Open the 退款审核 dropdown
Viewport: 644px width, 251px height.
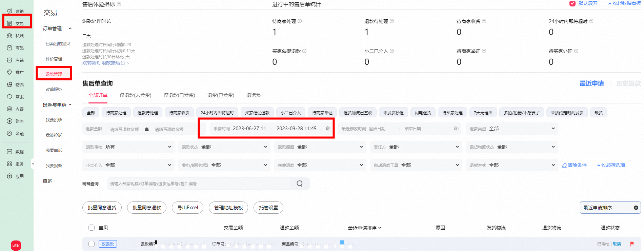[128, 147]
